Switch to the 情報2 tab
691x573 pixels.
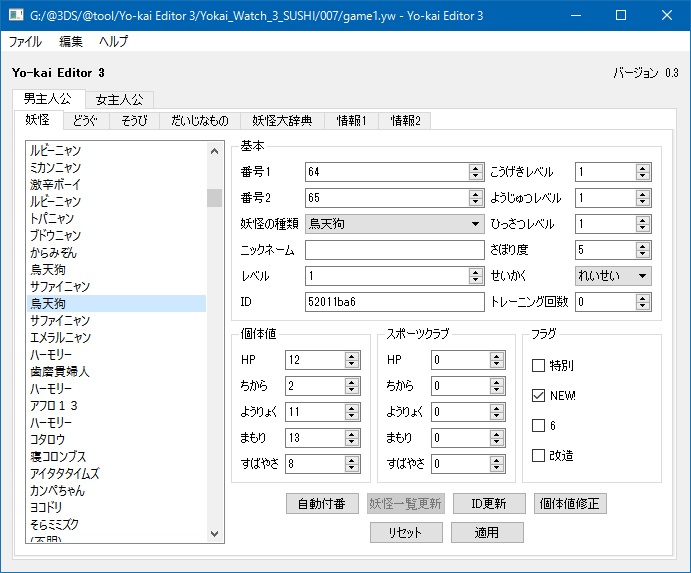(x=405, y=120)
